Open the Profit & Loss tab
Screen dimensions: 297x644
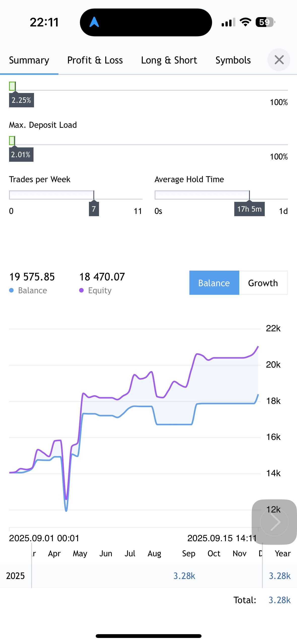[x=95, y=60]
